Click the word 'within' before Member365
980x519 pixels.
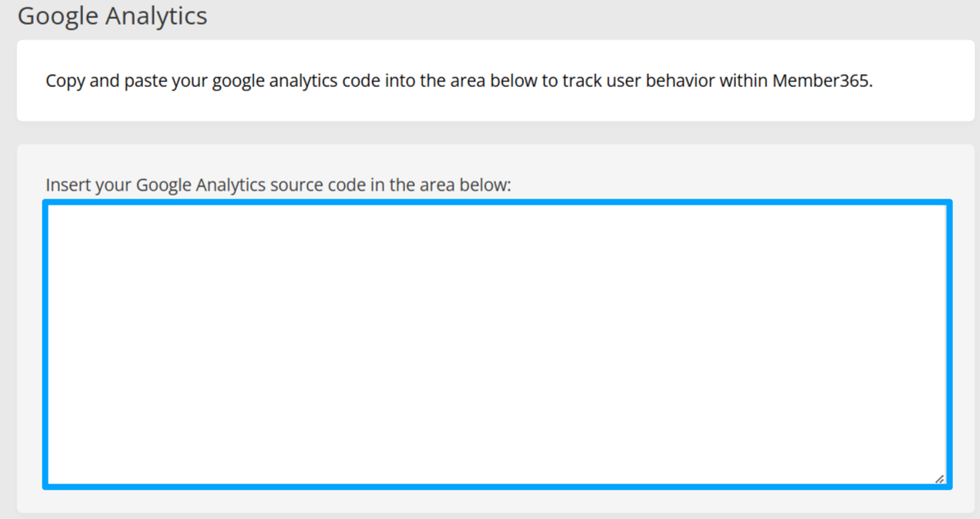coord(743,81)
